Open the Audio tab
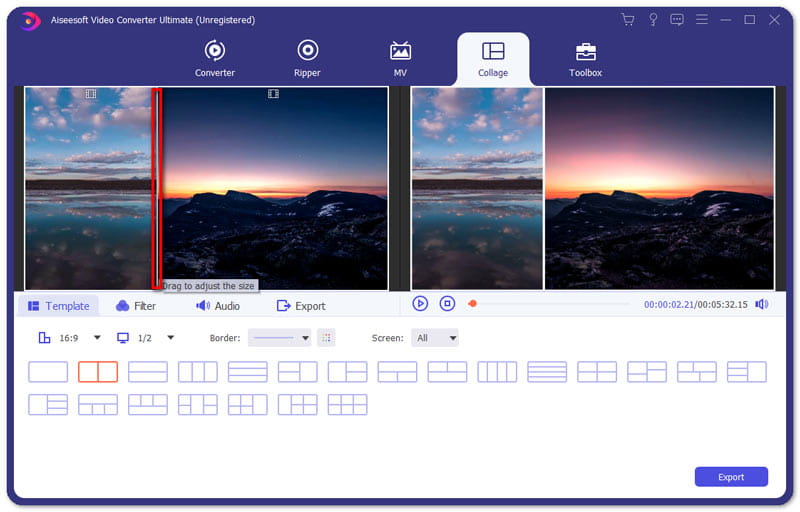This screenshot has height=512, width=800. click(218, 306)
